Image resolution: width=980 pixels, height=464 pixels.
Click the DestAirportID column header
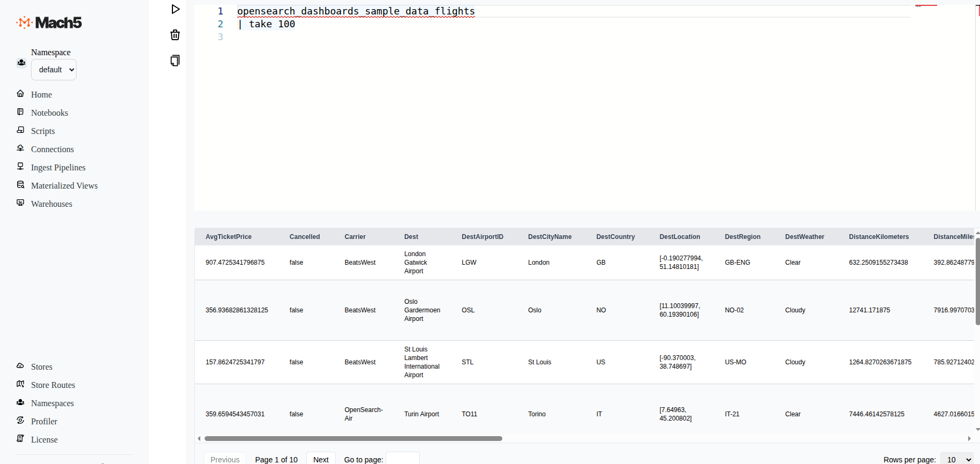pyautogui.click(x=483, y=237)
